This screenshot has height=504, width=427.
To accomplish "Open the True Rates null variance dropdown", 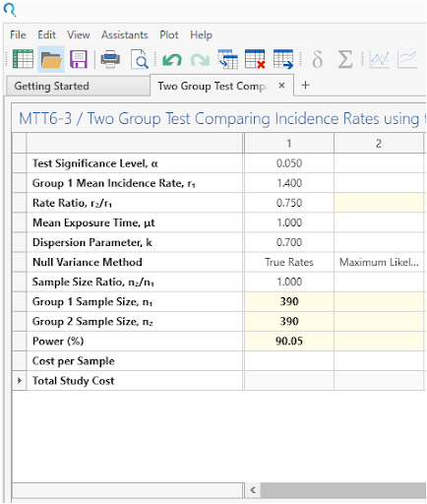I will (289, 262).
